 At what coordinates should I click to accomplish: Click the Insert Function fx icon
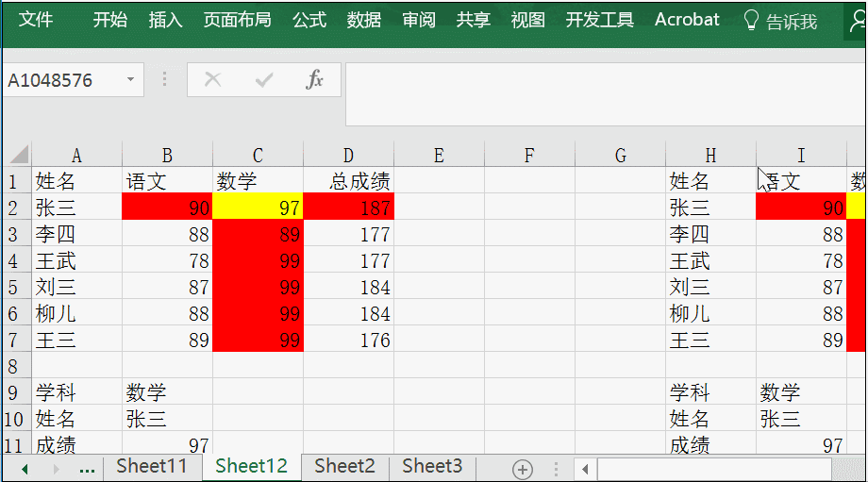coord(314,79)
